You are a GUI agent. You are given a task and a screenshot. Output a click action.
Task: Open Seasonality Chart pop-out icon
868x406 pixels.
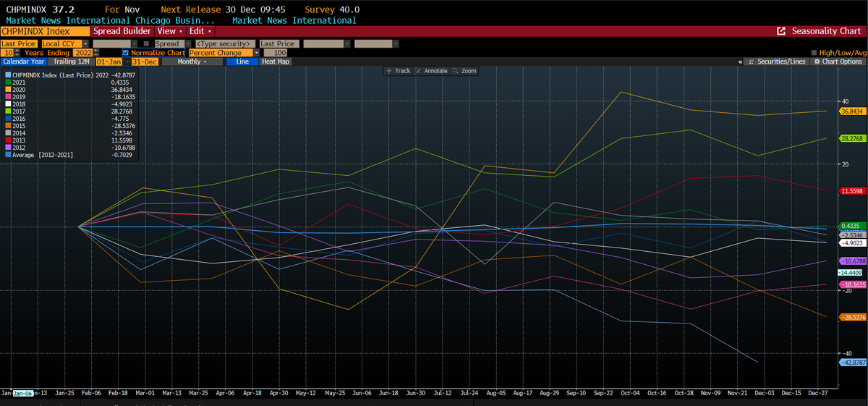click(x=781, y=31)
